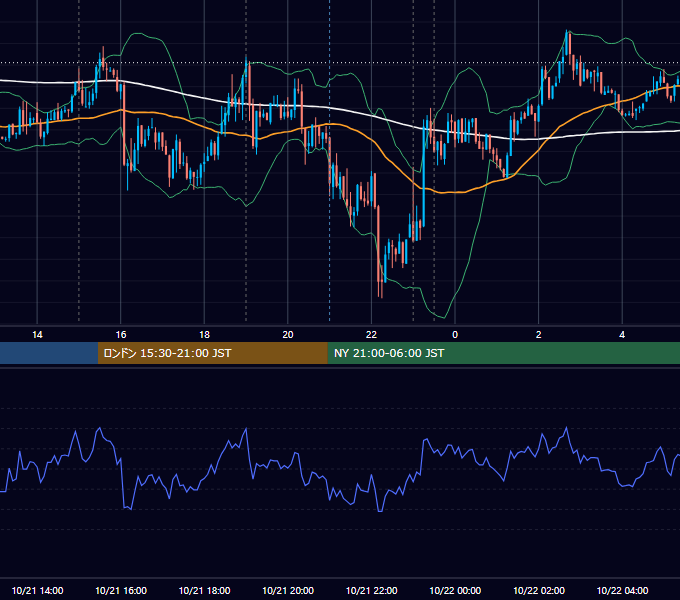
Task: Click hour label 22 on upper axis
Action: coord(371,335)
